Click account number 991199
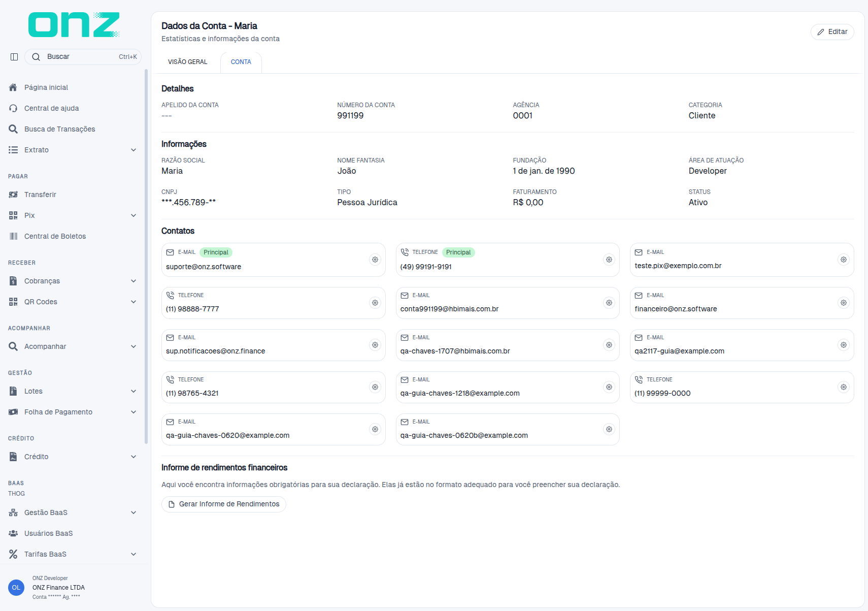868x611 pixels. (350, 116)
